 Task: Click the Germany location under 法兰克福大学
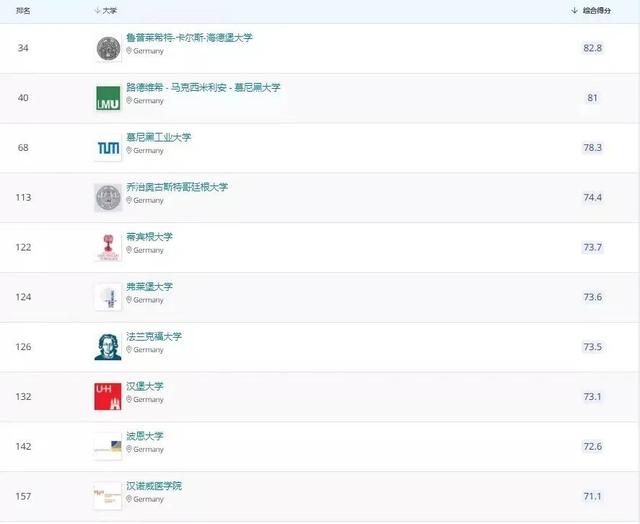tap(147, 350)
